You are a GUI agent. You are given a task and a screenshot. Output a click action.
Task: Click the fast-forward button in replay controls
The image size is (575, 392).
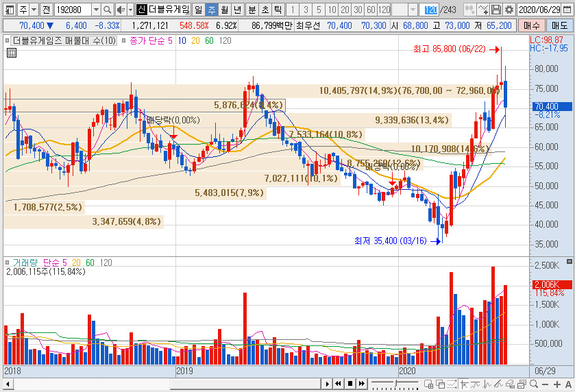tap(362, 384)
